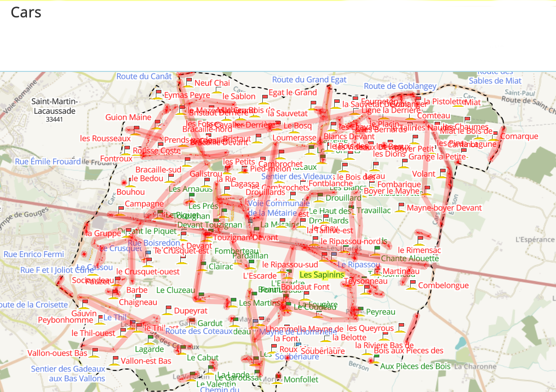Screen dimensions: 556x392
Task: Click the red flag beside Neuf Chai
Action: (x=189, y=82)
